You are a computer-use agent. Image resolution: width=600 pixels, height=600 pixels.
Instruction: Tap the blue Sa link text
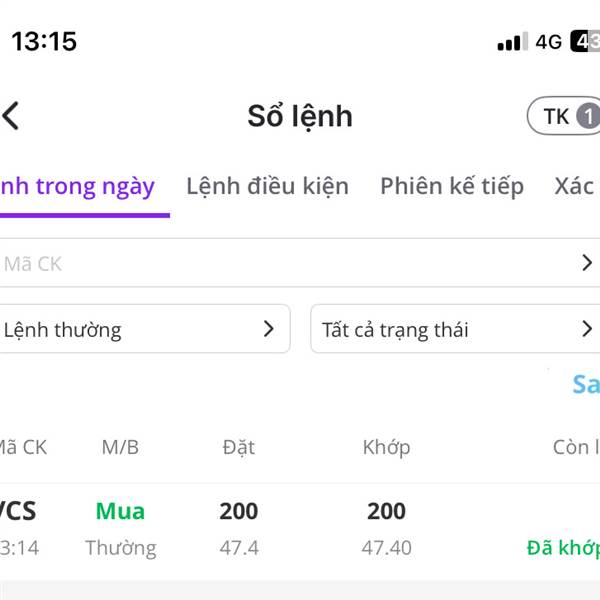pyautogui.click(x=585, y=384)
